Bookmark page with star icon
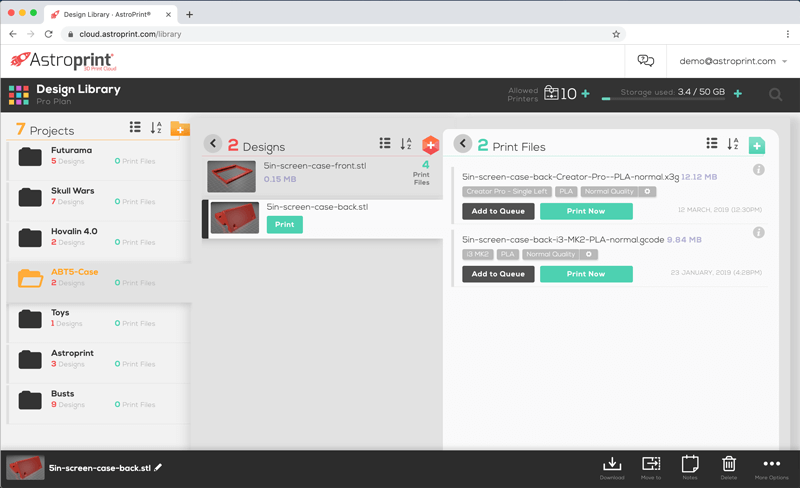Image resolution: width=800 pixels, height=488 pixels. (616, 34)
